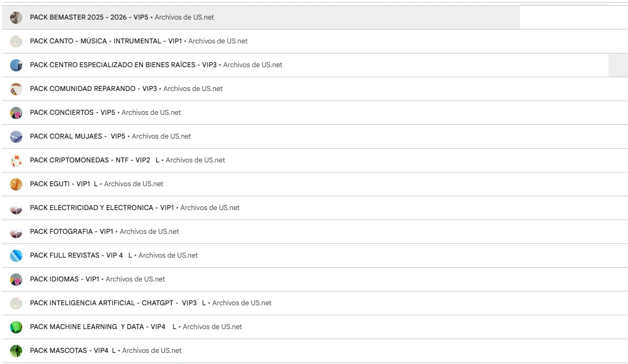Click the PACK CENTRO ESPECIALIZADO EN BIENES RAÍCES avatar
The height and width of the screenshot is (364, 628).
(16, 65)
